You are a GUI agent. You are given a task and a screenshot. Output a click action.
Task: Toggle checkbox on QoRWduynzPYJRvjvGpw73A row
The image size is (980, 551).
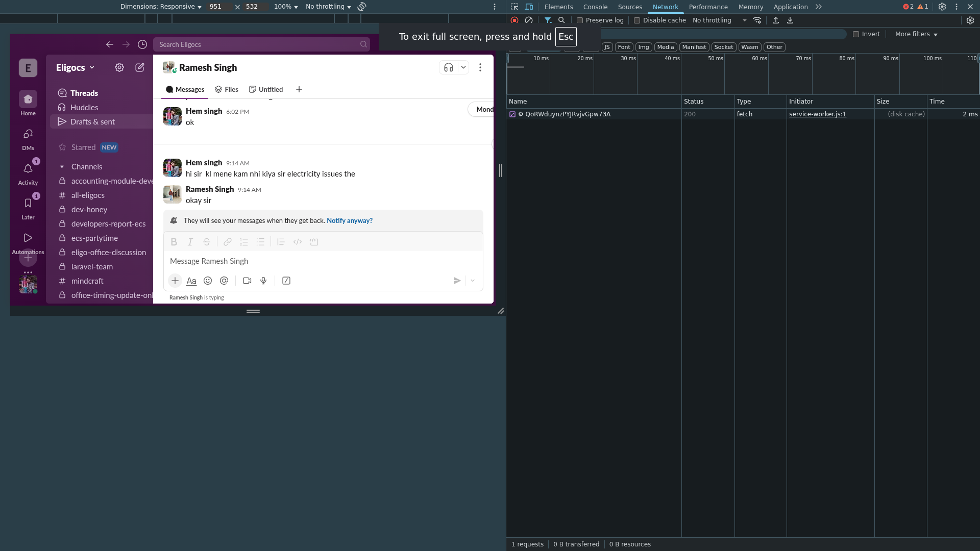click(x=512, y=114)
